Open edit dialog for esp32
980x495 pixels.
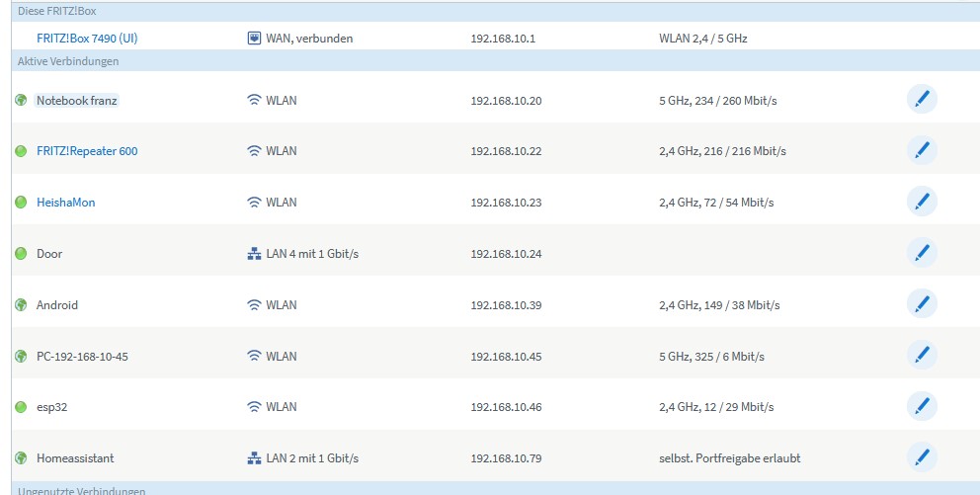point(921,407)
